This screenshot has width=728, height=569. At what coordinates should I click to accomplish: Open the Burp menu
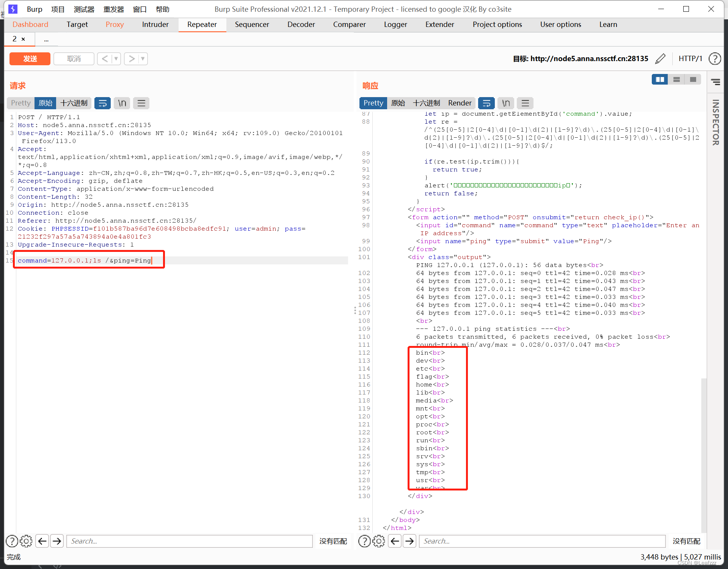click(35, 9)
